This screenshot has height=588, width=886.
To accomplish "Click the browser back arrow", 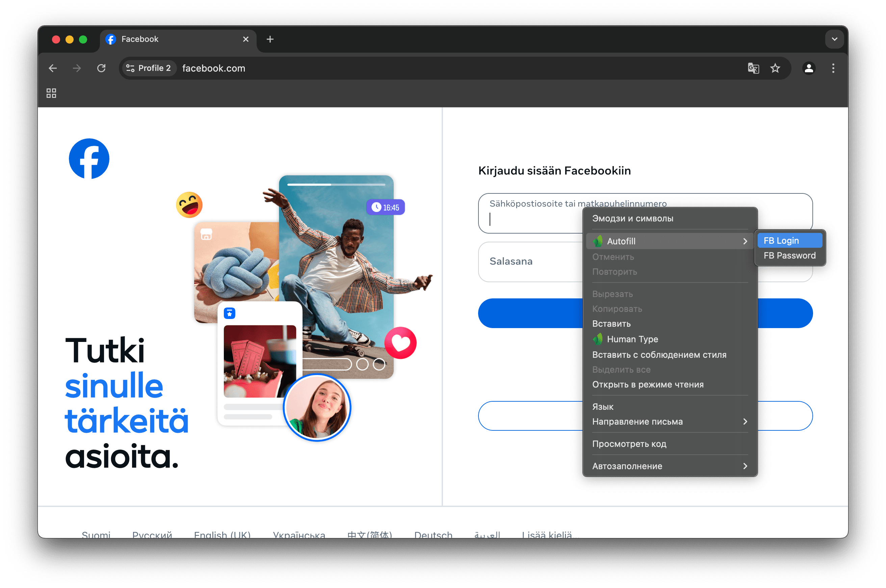I will tap(53, 68).
